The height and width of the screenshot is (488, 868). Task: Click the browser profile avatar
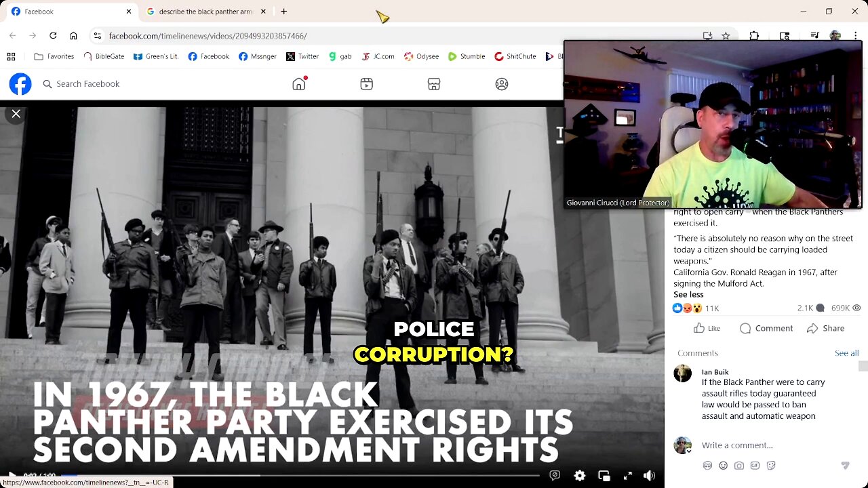pos(835,36)
